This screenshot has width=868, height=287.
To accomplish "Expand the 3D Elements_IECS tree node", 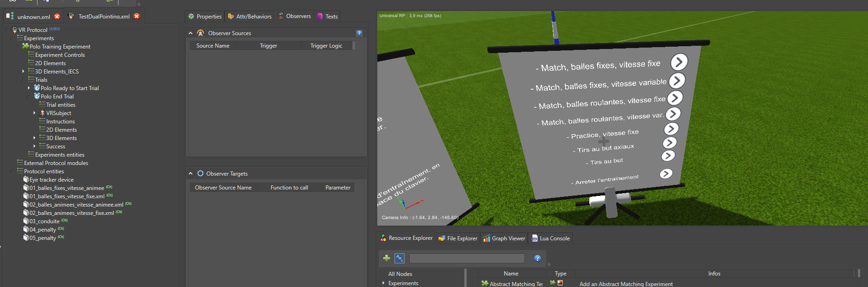I will tap(23, 71).
